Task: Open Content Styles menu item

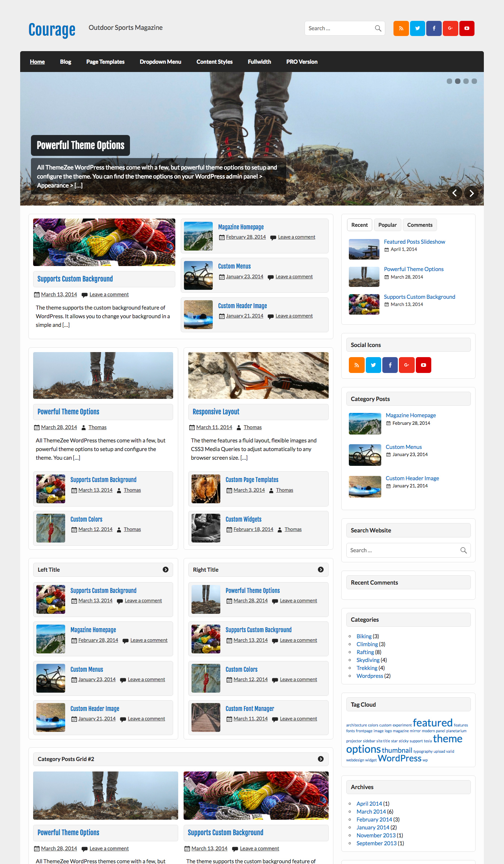Action: pos(215,62)
